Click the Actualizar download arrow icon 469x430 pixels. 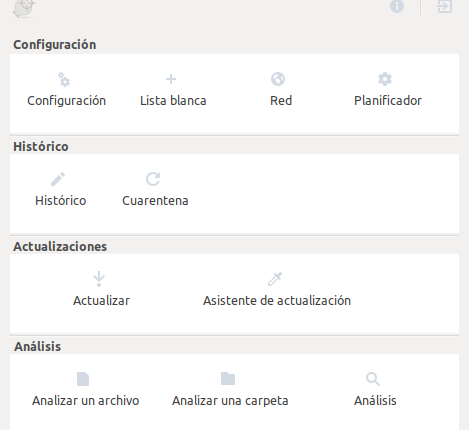(x=99, y=279)
